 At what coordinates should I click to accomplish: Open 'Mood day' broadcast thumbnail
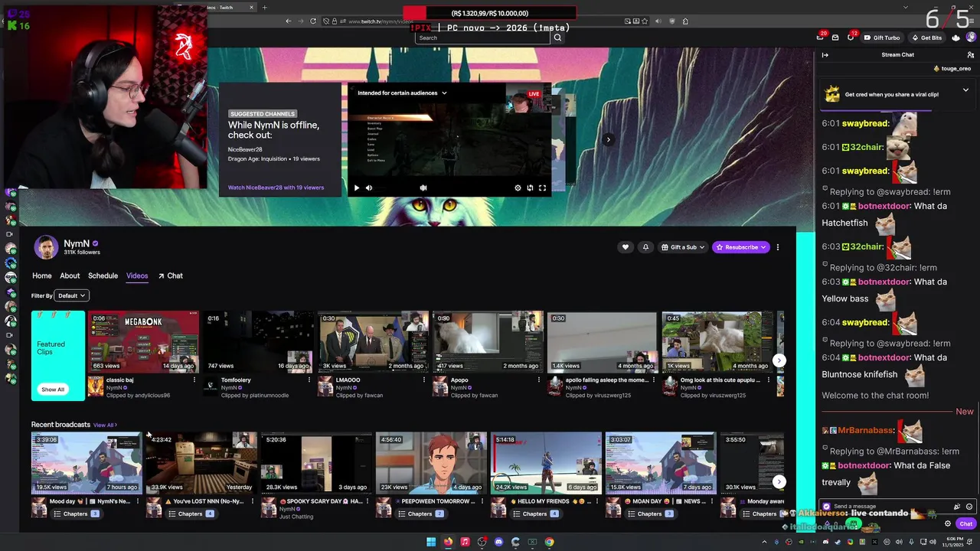pos(87,462)
